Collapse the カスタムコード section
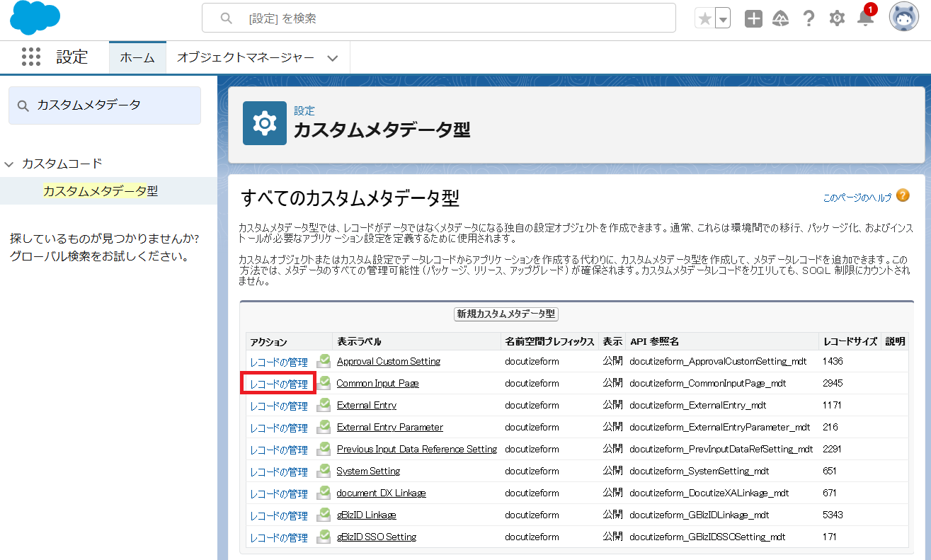931x560 pixels. click(8, 164)
